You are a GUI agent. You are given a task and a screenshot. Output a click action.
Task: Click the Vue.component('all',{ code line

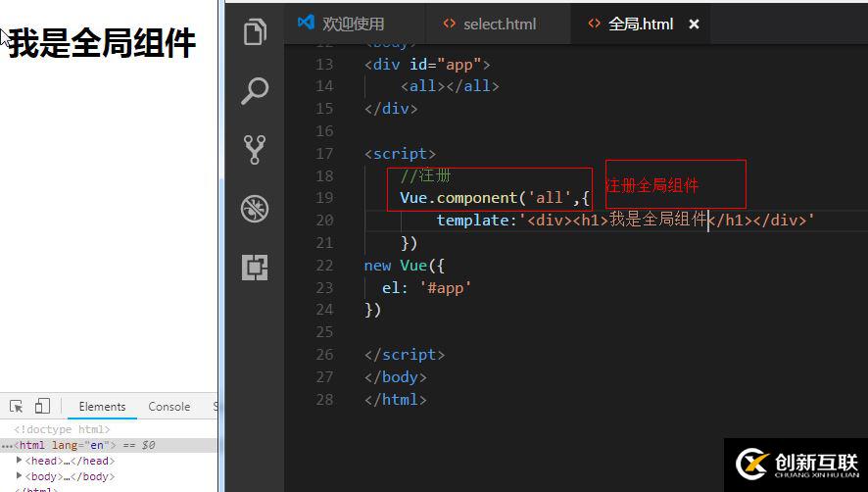click(495, 198)
